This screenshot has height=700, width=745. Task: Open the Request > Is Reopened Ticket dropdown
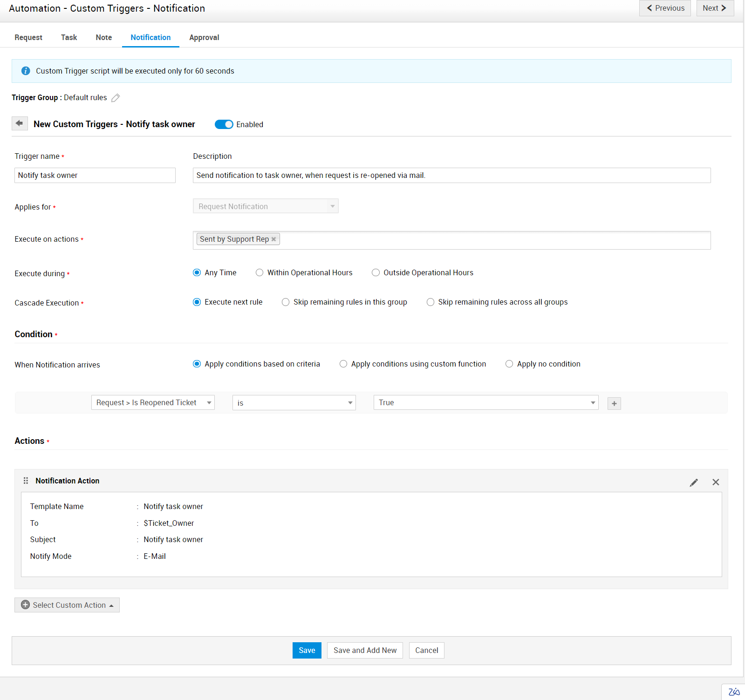[153, 403]
